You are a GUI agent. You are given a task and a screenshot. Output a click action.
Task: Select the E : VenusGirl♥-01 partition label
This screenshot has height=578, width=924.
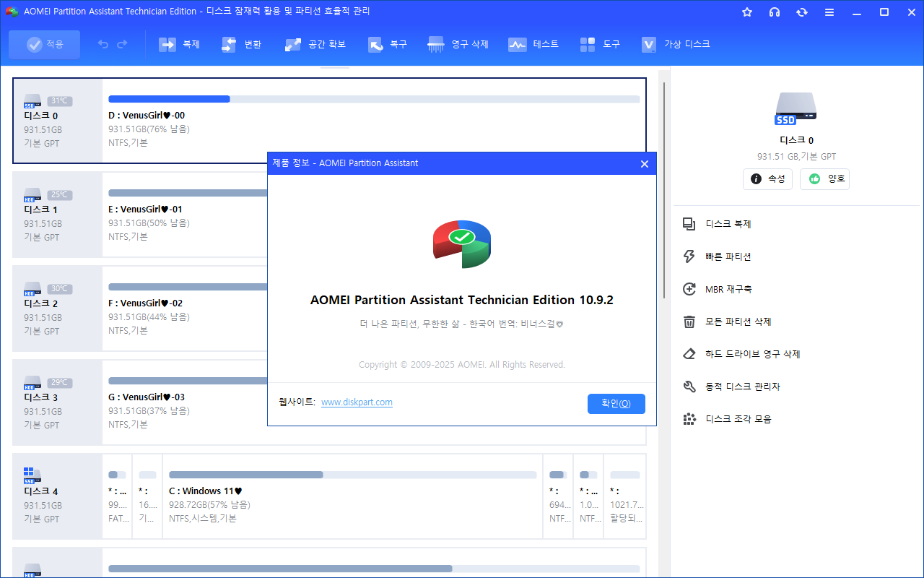(x=146, y=210)
